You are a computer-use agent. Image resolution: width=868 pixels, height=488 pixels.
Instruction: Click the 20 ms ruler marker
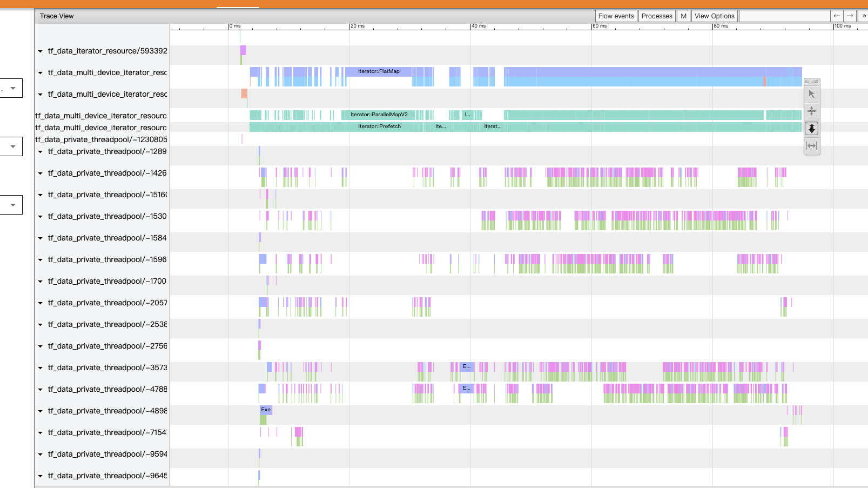pyautogui.click(x=357, y=26)
